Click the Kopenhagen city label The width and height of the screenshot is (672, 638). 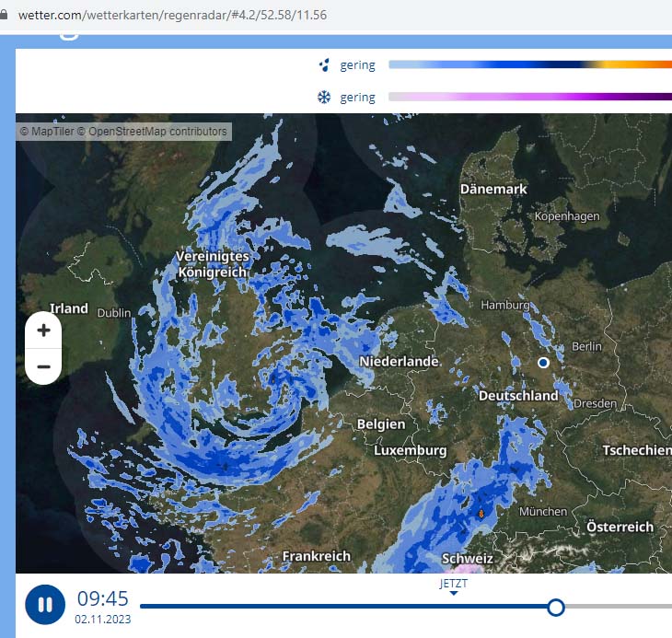(x=567, y=216)
